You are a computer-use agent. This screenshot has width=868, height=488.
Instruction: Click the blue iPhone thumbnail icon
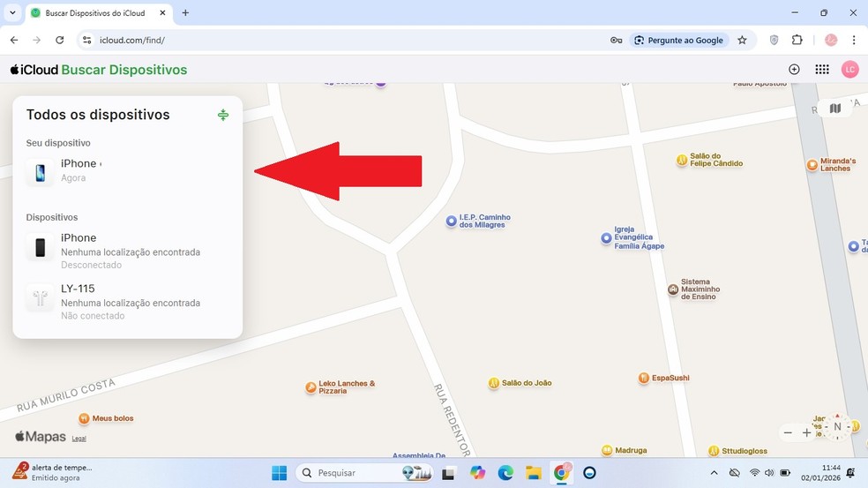pyautogui.click(x=41, y=173)
